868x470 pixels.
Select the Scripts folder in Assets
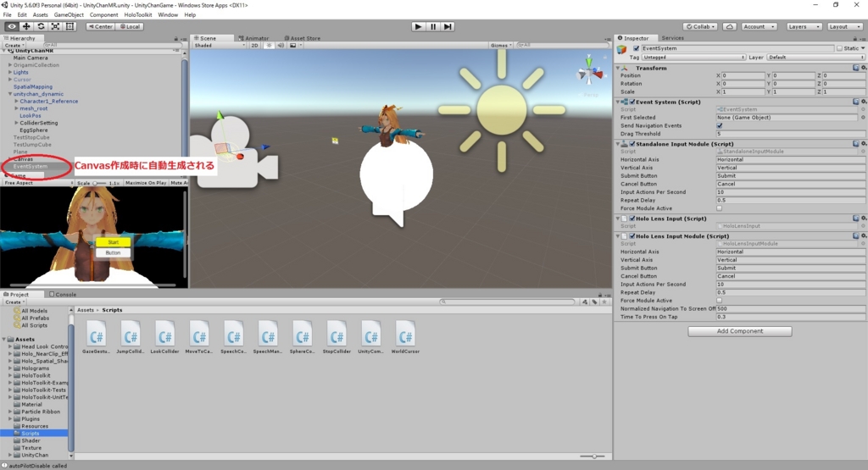click(x=30, y=434)
